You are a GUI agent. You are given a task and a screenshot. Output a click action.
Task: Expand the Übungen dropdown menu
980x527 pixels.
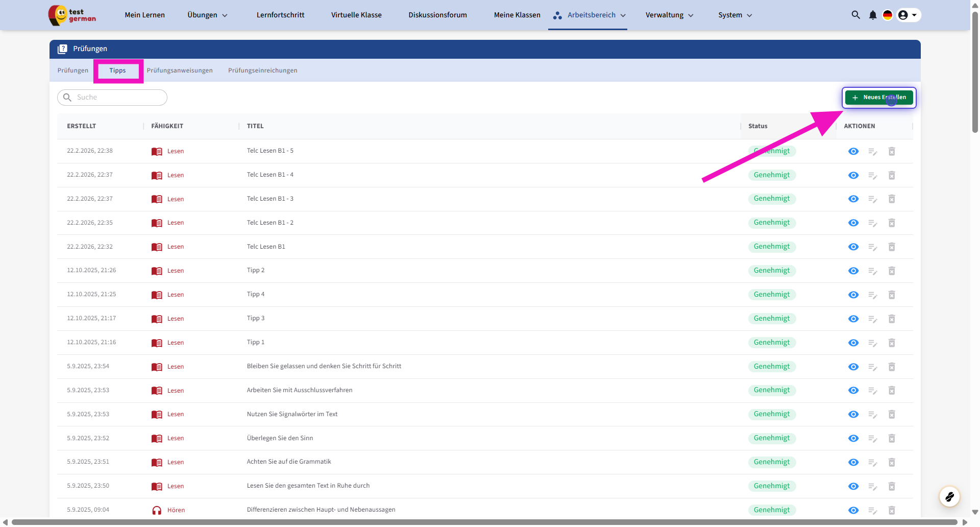click(207, 15)
